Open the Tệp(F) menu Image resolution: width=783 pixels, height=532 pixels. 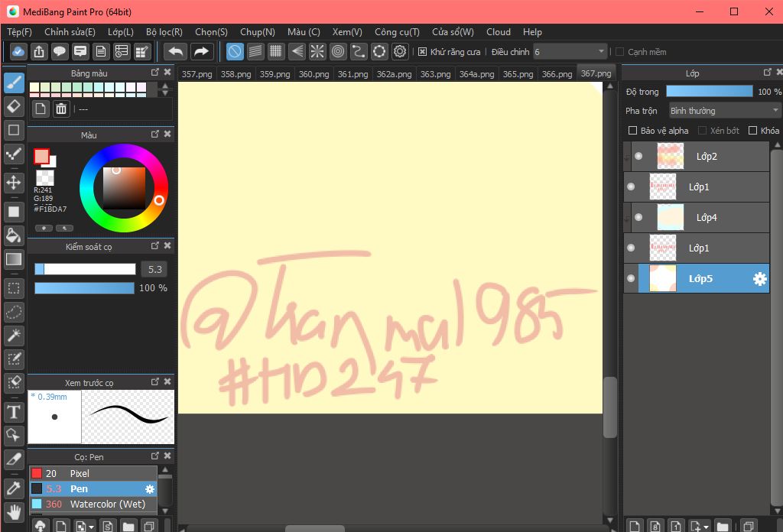pyautogui.click(x=19, y=32)
